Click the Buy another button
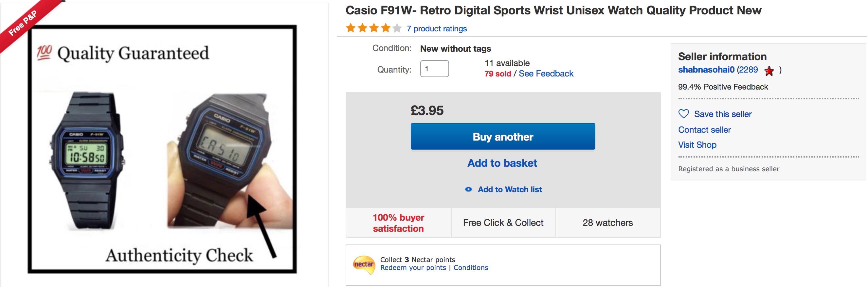 point(503,136)
